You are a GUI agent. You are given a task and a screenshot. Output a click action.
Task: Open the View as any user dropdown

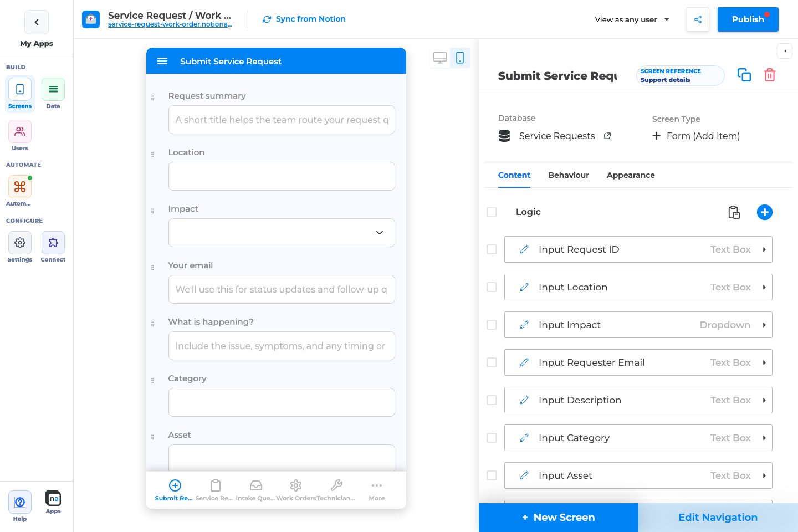[632, 19]
